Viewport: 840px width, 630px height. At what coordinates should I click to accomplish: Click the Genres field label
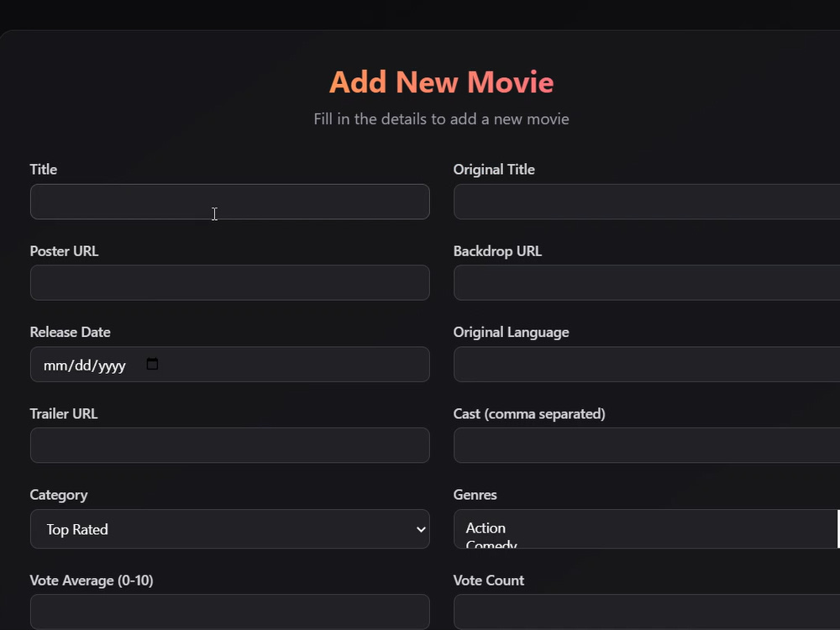click(x=475, y=495)
